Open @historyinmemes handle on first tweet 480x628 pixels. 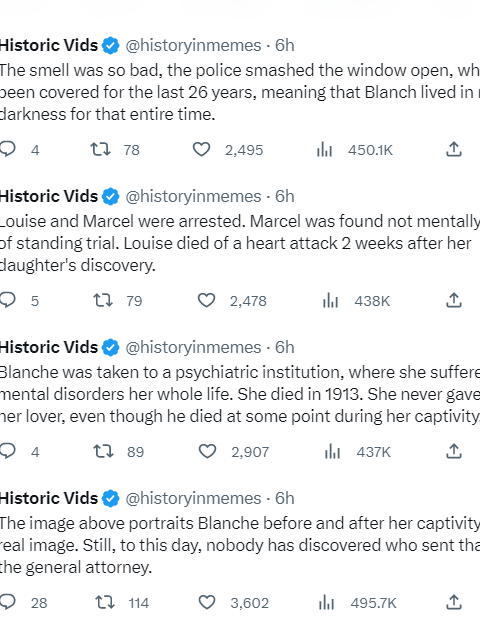[x=193, y=45]
